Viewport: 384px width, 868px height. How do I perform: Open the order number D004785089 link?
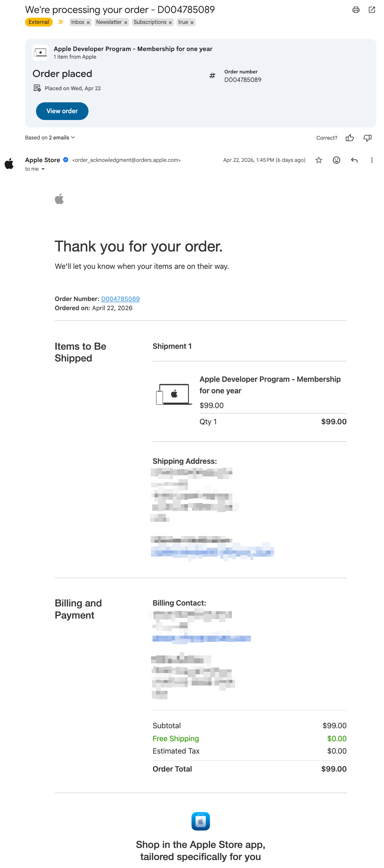coord(120,299)
